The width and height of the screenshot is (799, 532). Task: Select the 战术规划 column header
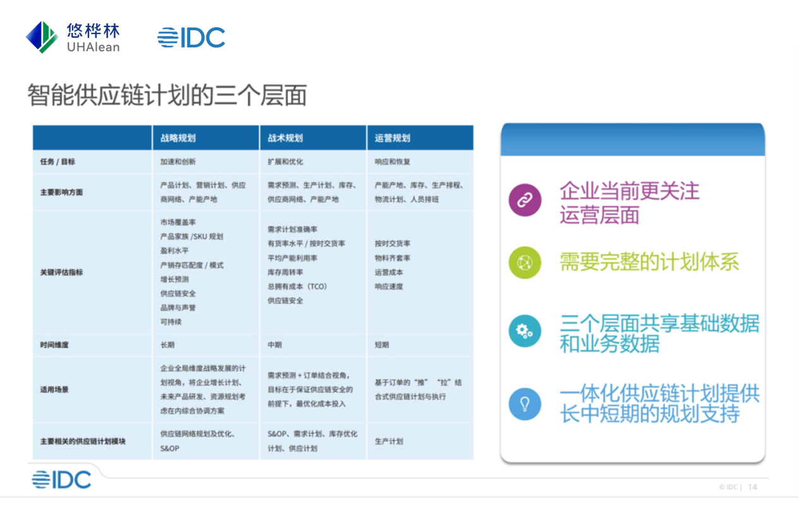tap(285, 138)
